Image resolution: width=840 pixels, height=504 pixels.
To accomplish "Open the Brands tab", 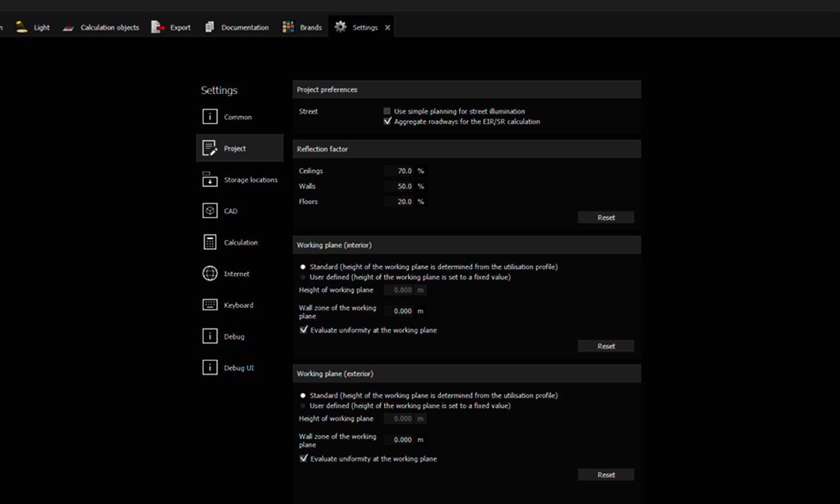I will point(303,28).
